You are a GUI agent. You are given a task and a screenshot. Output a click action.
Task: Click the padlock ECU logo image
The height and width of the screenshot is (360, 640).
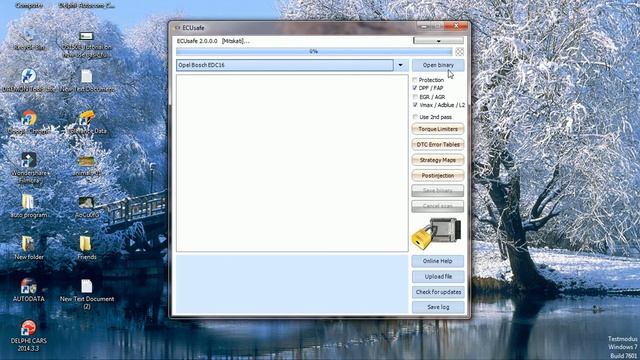[436, 233]
